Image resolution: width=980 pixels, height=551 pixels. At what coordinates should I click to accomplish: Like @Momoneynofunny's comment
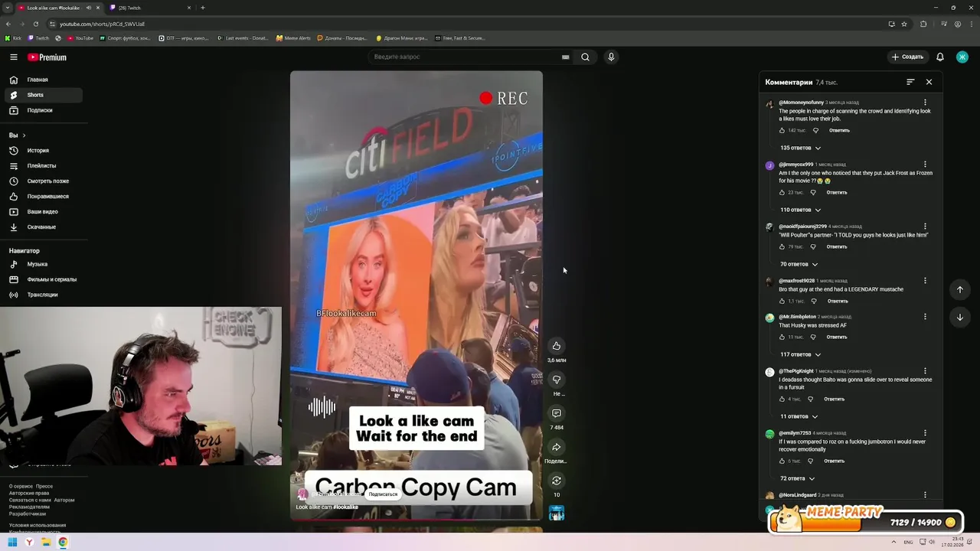coord(782,131)
